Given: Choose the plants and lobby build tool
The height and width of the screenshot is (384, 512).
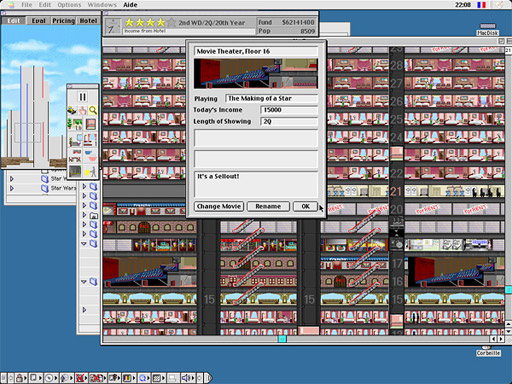Looking at the screenshot, I should coord(75,124).
